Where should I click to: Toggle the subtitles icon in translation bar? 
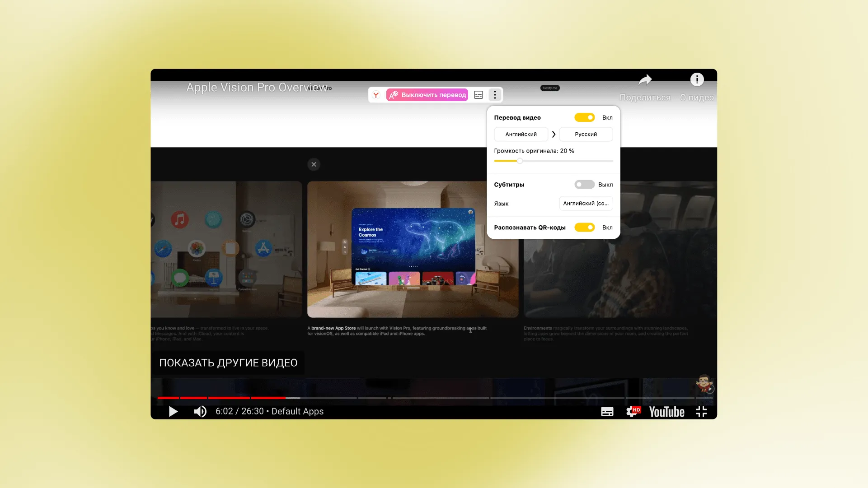pos(479,95)
